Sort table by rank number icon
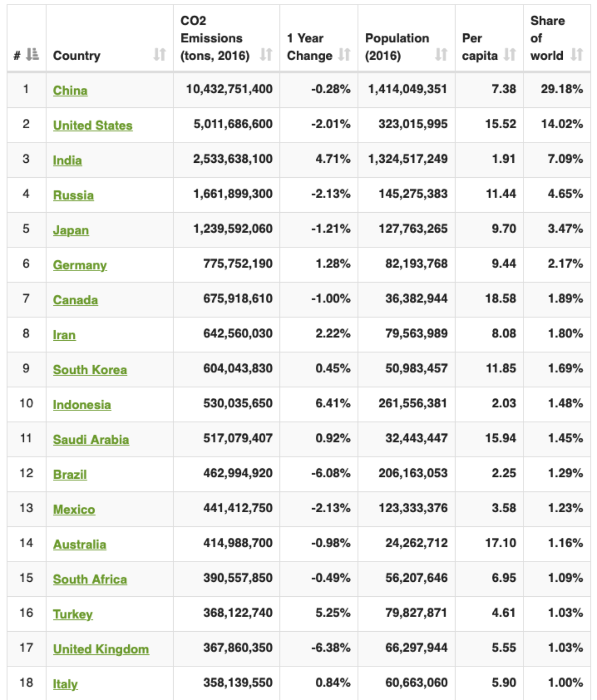 click(32, 54)
